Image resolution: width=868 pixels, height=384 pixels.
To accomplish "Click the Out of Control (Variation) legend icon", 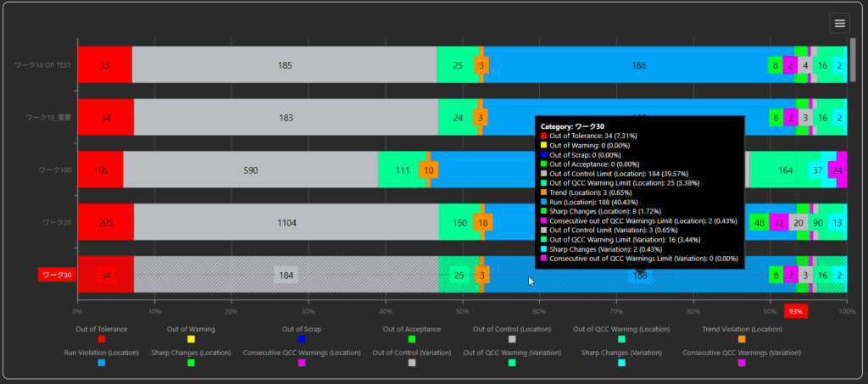I will tap(412, 363).
